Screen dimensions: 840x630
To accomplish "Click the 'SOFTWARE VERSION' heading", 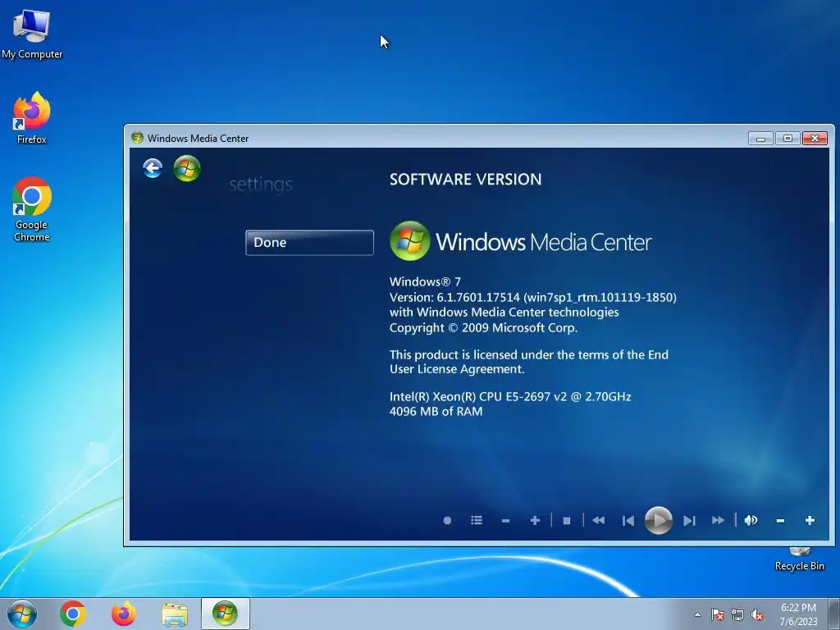I will click(466, 179).
